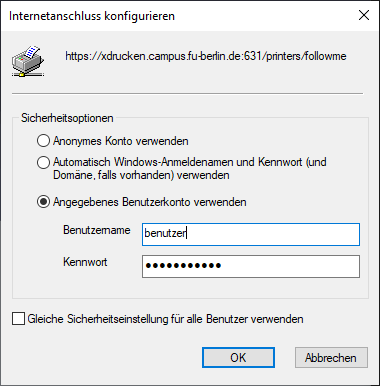Click the Benutzername label
Image resolution: width=380 pixels, height=386 pixels.
click(97, 230)
